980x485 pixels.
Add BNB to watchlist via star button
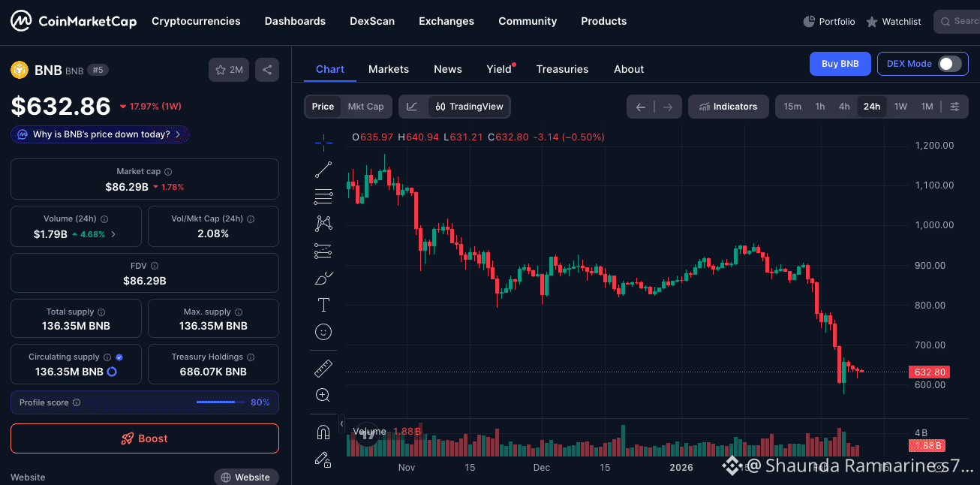click(x=229, y=70)
